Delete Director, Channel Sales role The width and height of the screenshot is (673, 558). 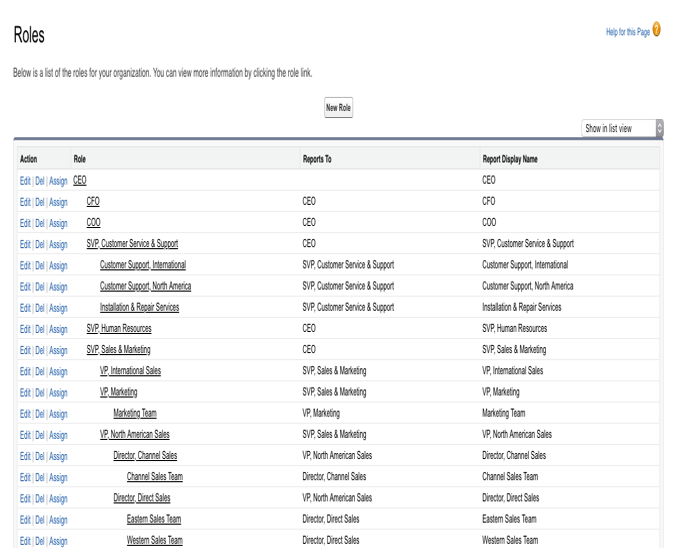39,456
